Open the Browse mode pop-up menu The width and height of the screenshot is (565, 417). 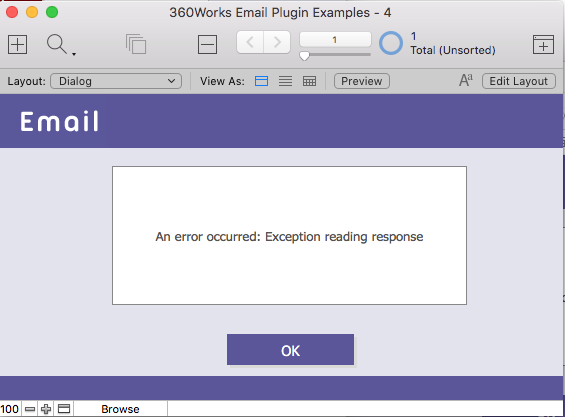click(x=120, y=409)
